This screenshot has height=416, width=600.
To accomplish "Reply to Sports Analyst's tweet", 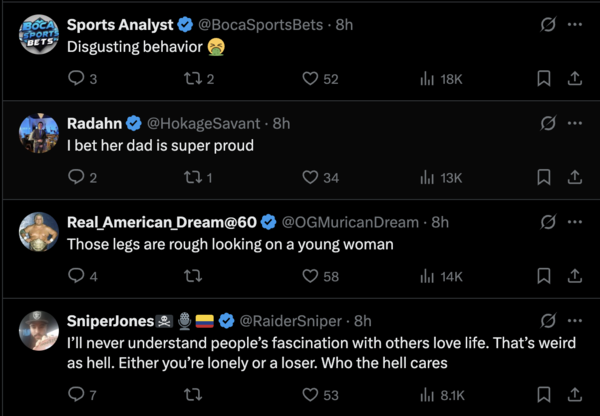I will coord(76,78).
